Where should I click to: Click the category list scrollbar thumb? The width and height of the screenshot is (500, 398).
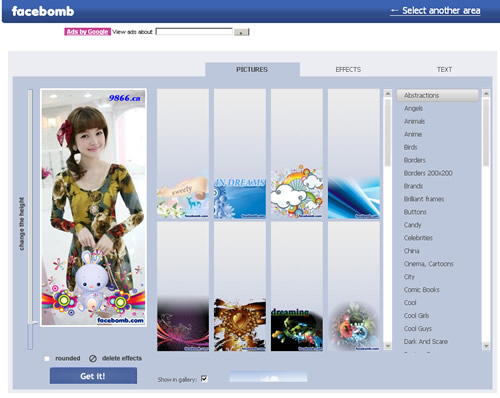pos(486,133)
